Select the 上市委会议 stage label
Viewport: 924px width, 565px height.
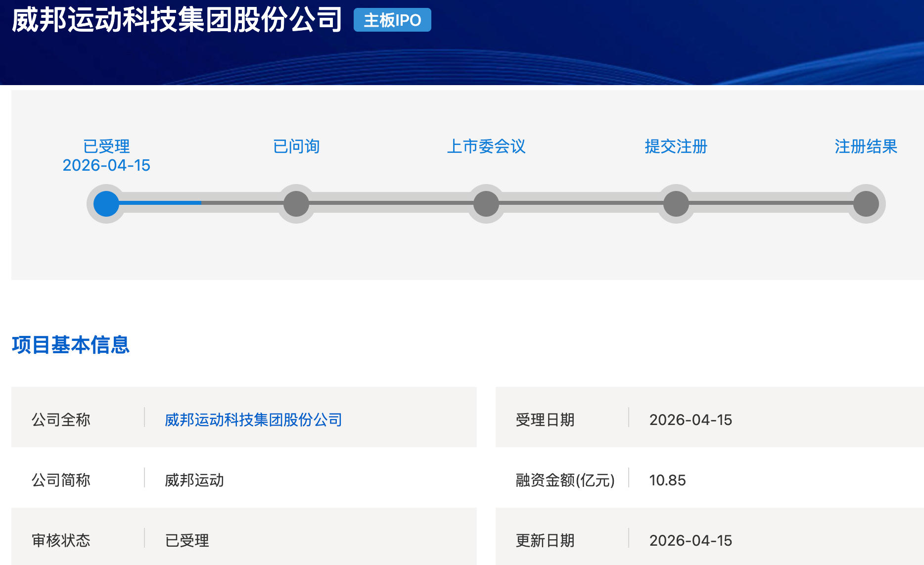pos(486,146)
